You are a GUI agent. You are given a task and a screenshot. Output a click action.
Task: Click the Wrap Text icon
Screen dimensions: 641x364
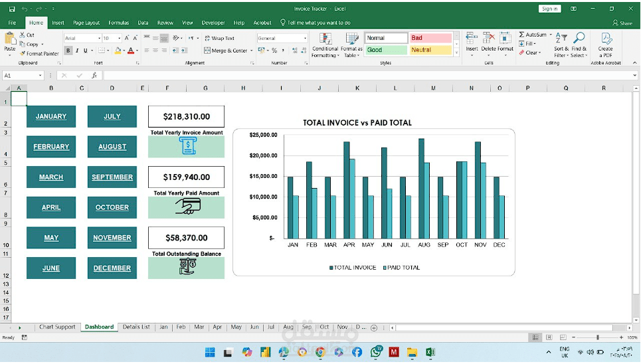click(207, 39)
